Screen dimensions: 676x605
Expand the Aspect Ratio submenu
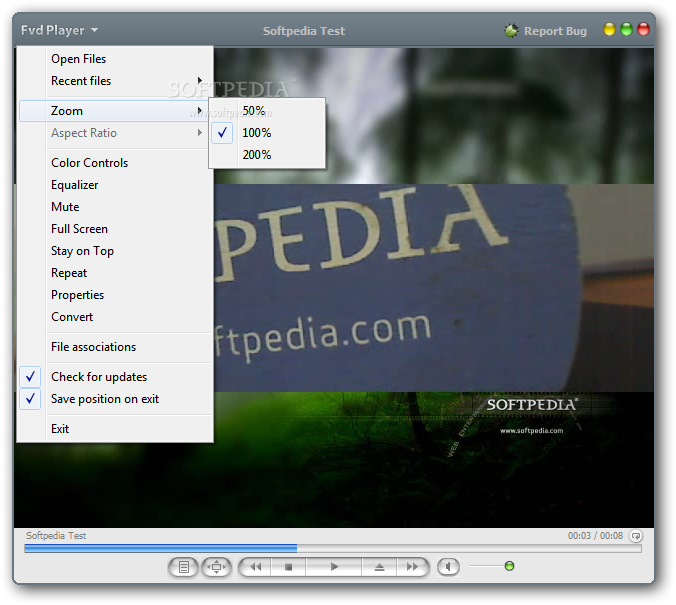click(114, 133)
